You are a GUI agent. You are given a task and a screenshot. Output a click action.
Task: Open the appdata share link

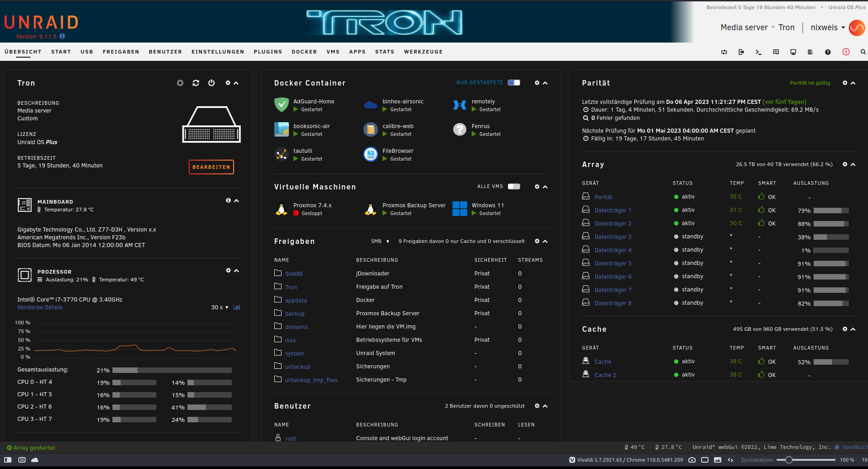296,301
